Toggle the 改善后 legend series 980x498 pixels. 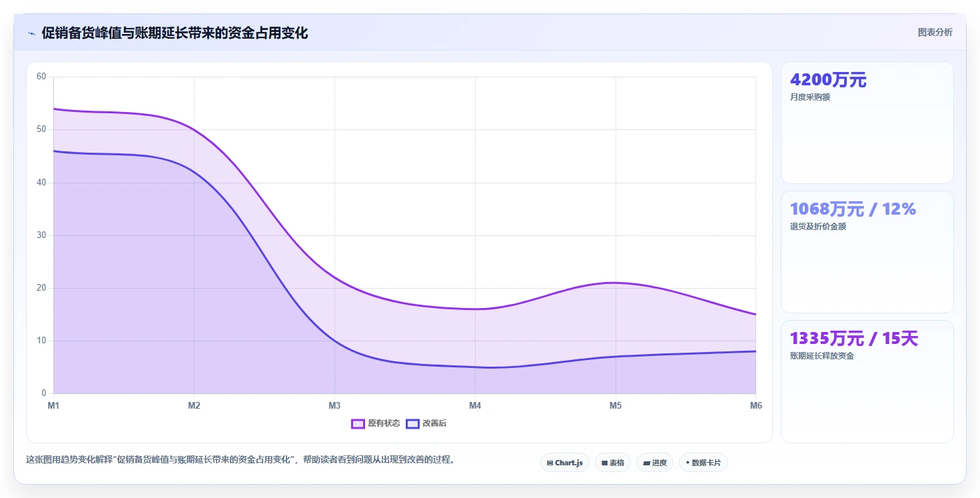pos(426,423)
